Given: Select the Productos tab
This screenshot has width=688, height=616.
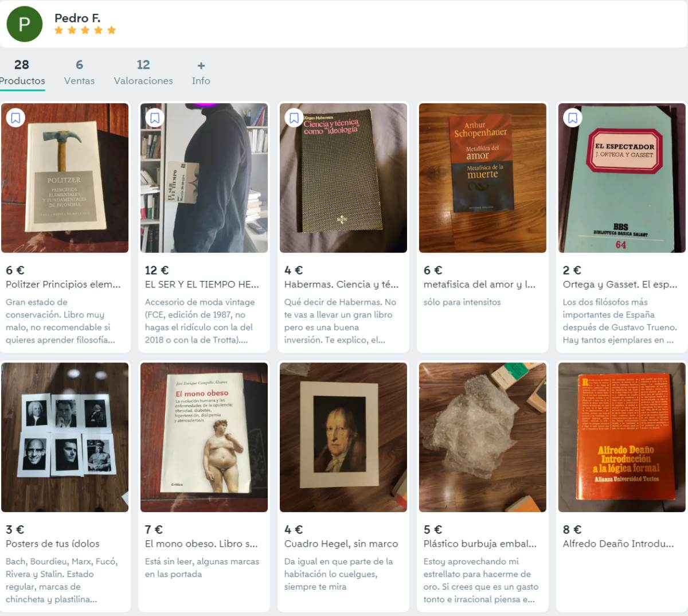Looking at the screenshot, I should [x=22, y=73].
